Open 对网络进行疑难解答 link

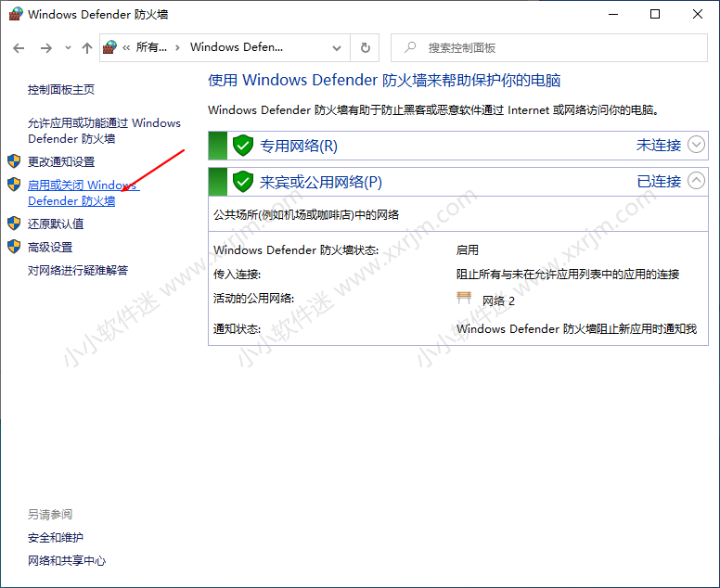click(x=78, y=271)
